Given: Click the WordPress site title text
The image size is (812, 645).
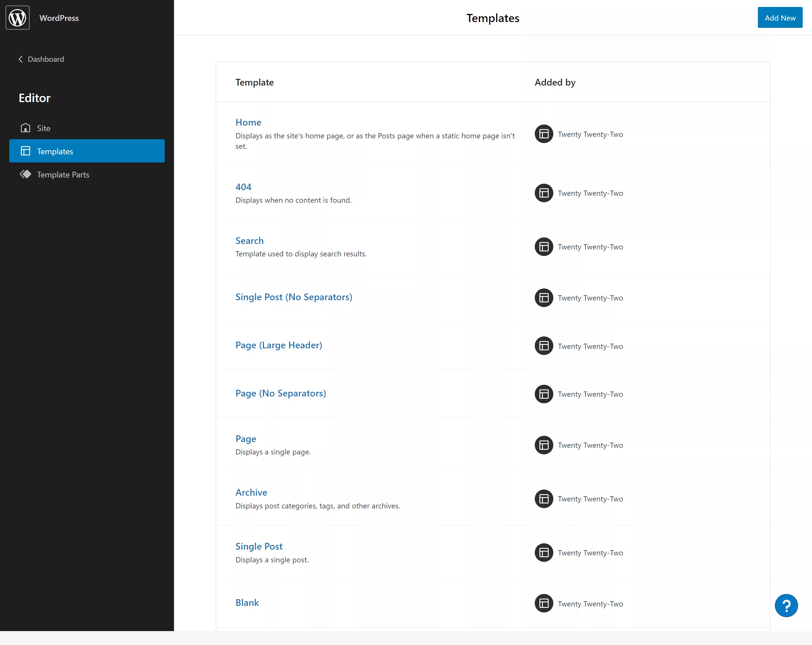Looking at the screenshot, I should point(59,18).
